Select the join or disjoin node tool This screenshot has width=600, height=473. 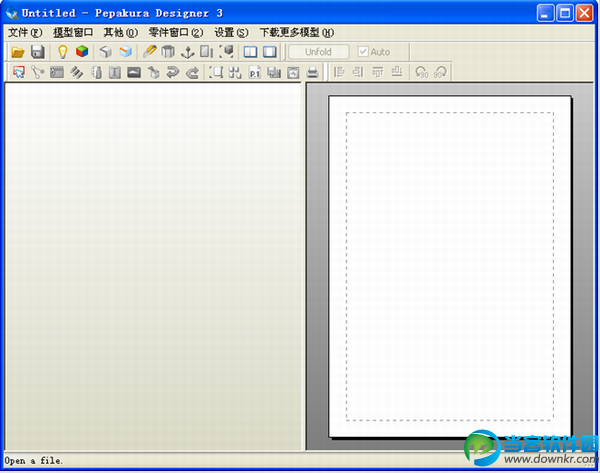(x=38, y=72)
